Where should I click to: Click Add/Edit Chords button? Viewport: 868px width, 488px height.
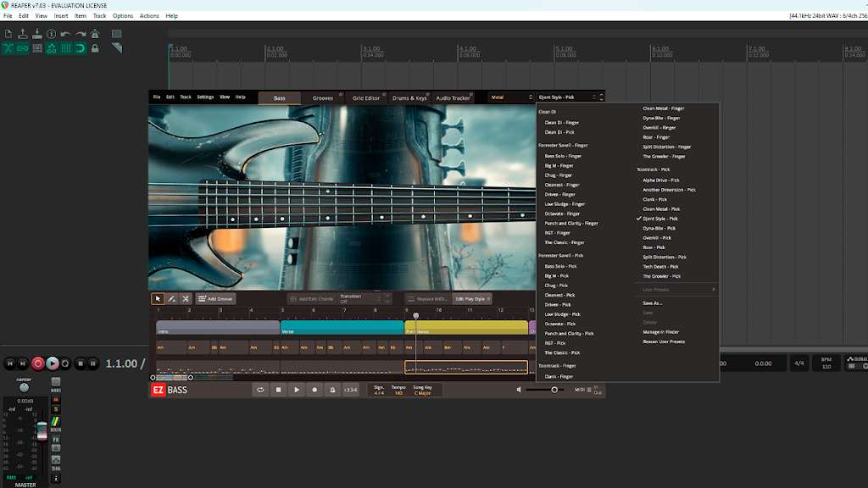[312, 299]
